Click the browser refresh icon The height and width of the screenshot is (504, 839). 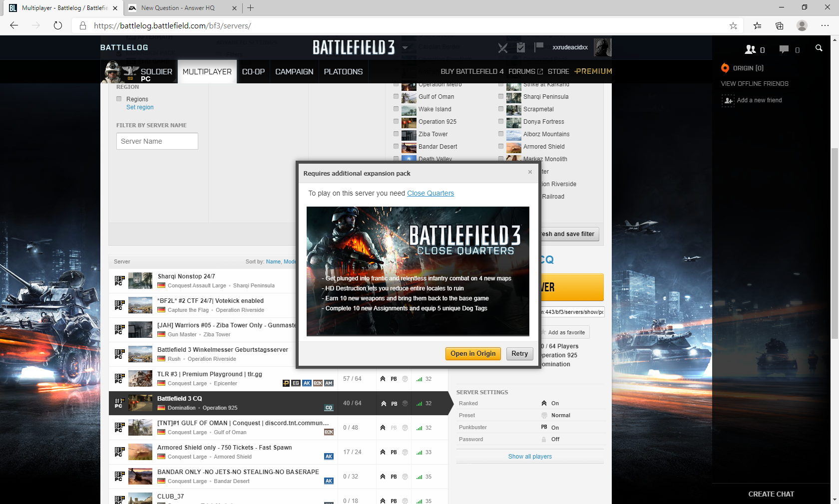pos(58,25)
